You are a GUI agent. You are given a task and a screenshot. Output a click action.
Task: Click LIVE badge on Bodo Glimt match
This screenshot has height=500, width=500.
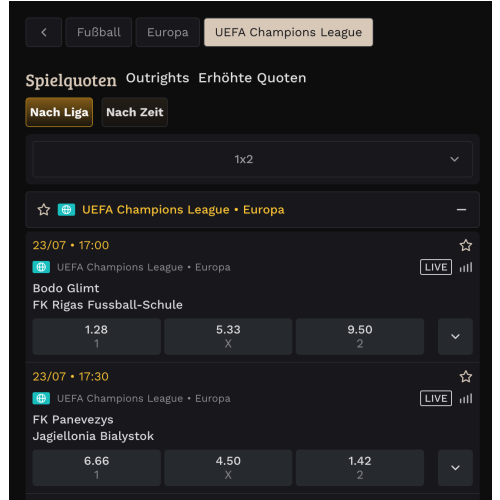[436, 267]
